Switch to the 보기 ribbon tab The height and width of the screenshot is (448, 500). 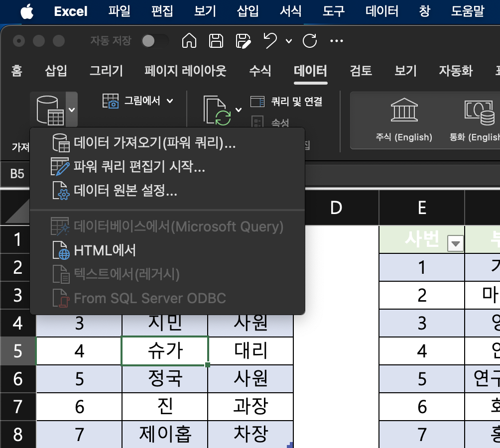pos(405,71)
